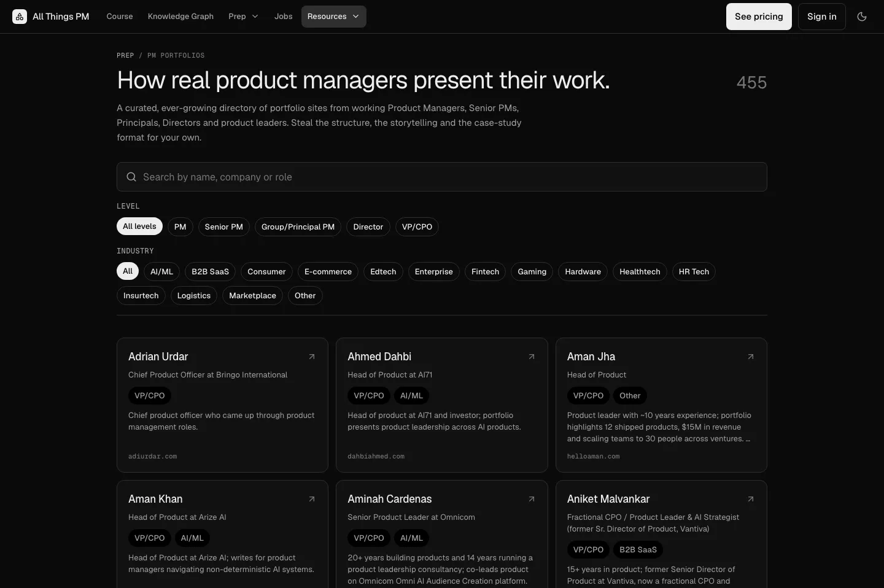Focus the name, company or role search field

click(442, 177)
